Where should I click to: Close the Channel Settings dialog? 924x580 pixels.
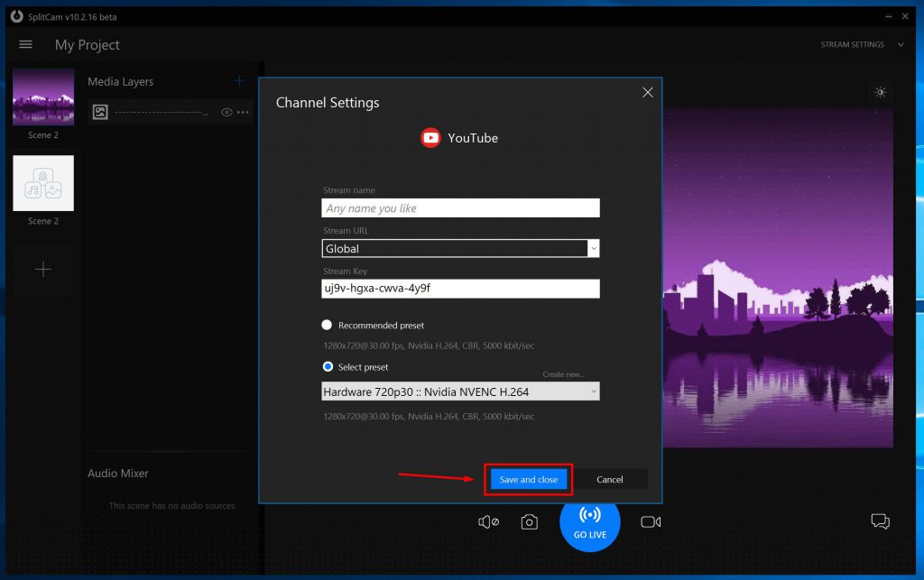pos(648,92)
